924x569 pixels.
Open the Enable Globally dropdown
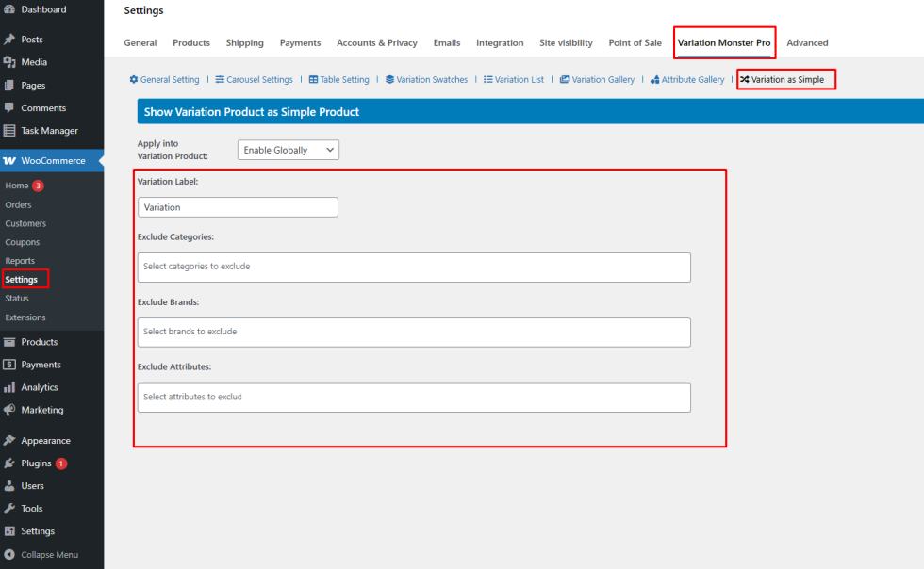289,150
